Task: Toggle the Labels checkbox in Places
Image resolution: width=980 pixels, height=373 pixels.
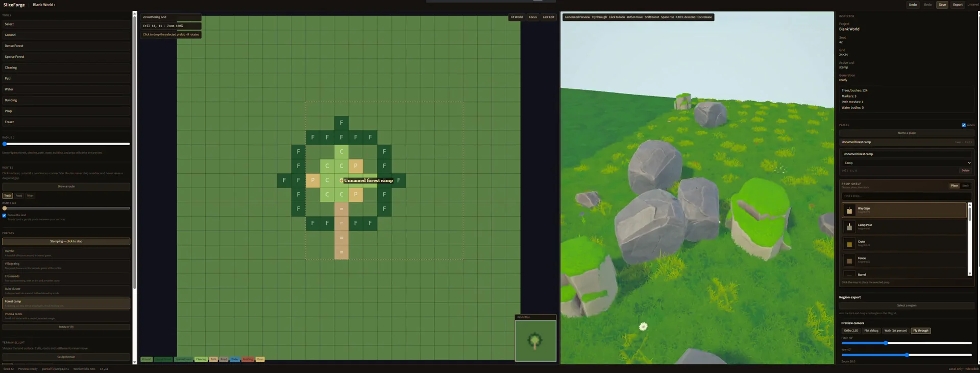Action: (x=964, y=125)
